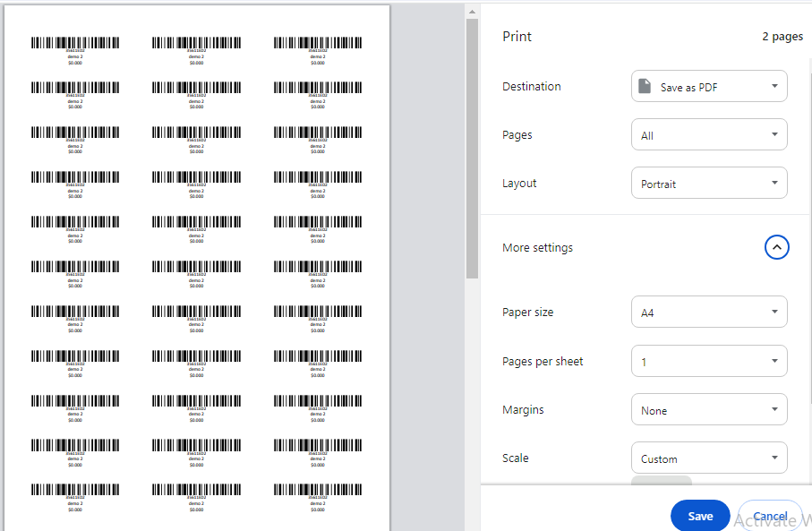The image size is (812, 531).
Task: Open the Destination dropdown showing Save as PDF
Action: 709,87
